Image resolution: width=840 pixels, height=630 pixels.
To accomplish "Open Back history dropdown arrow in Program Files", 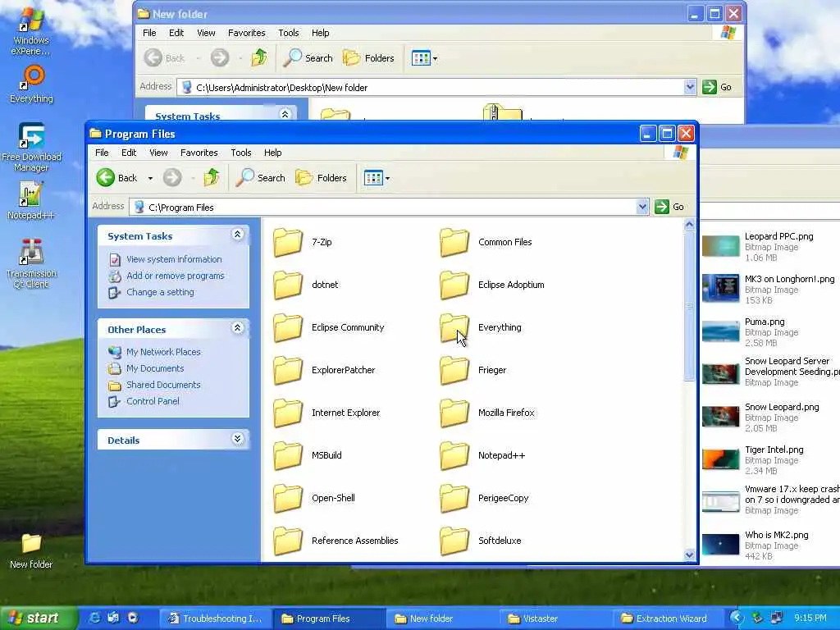I will pos(151,178).
